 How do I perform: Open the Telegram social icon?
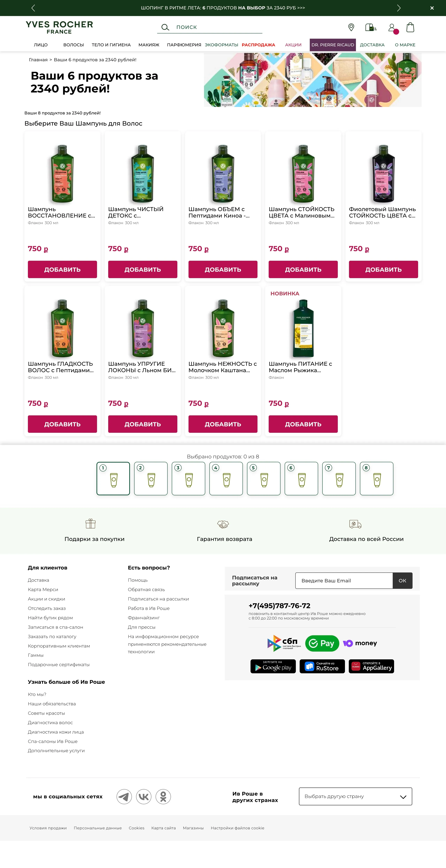pyautogui.click(x=124, y=797)
